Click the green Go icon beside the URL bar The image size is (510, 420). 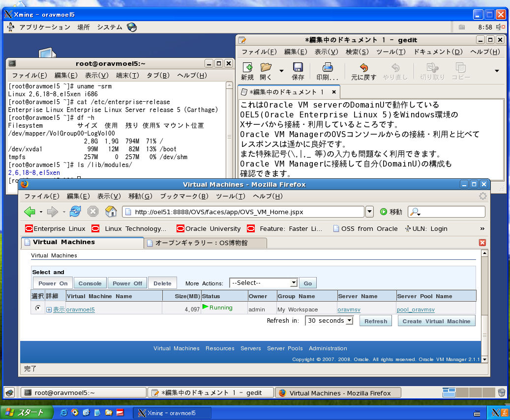[x=384, y=212]
